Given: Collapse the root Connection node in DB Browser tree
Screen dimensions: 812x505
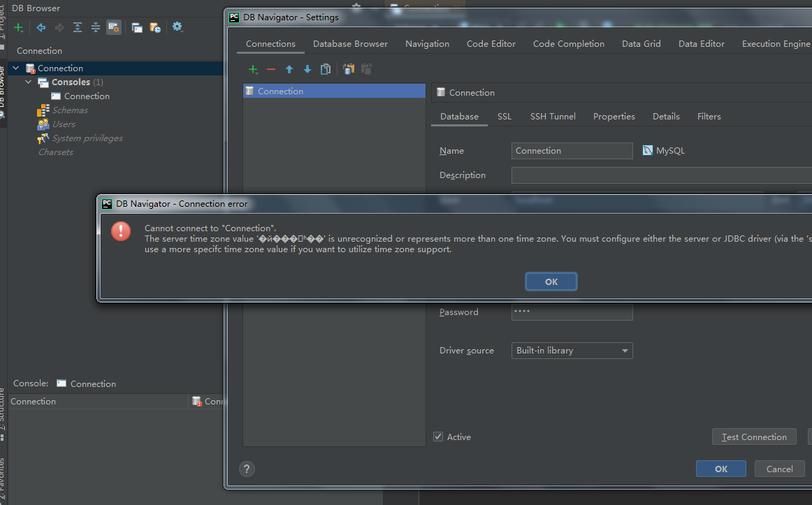Looking at the screenshot, I should [16, 68].
